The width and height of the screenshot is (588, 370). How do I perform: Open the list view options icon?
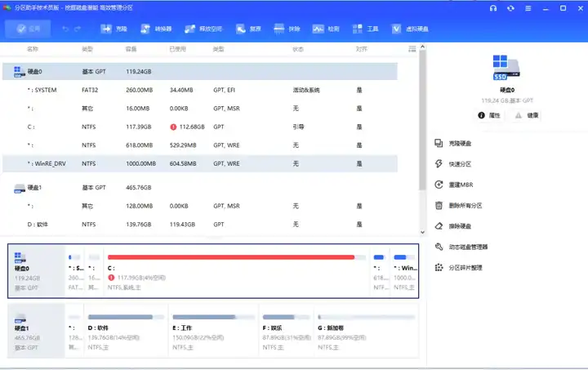point(412,49)
